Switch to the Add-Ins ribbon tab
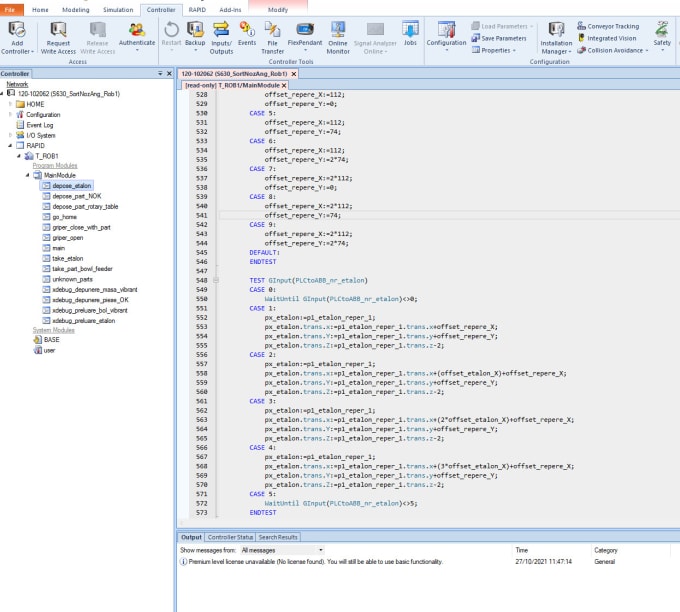 [x=230, y=10]
